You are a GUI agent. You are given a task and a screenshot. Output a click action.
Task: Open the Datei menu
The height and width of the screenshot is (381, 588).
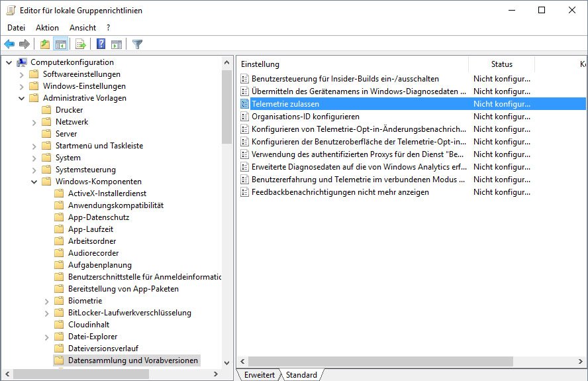16,28
